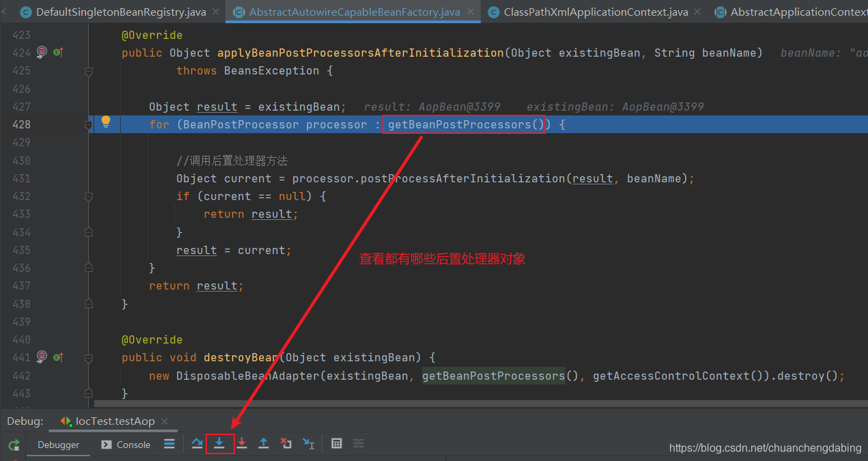Image resolution: width=868 pixels, height=461 pixels.
Task: Click the BeanPostProcessor type on line 428
Action: 241,124
